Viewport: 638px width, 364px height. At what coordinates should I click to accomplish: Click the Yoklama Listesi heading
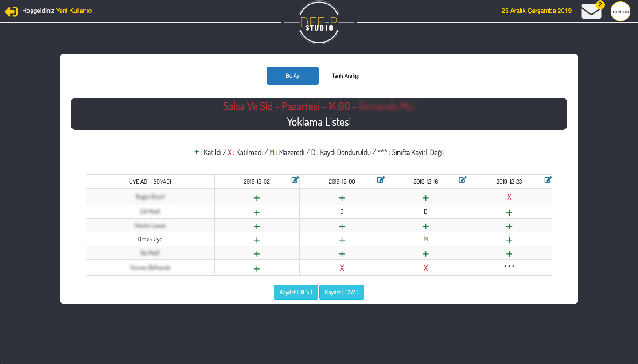319,122
